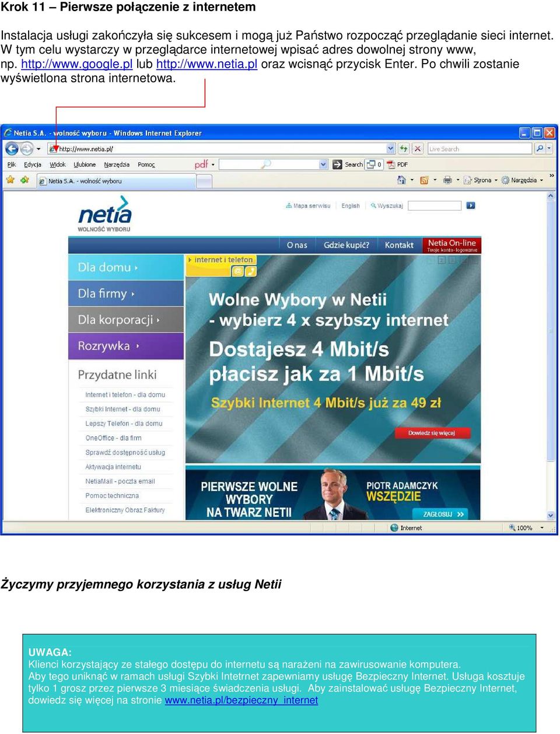The height and width of the screenshot is (734, 560).
Task: Open the Pomoc menu
Action: (x=146, y=165)
